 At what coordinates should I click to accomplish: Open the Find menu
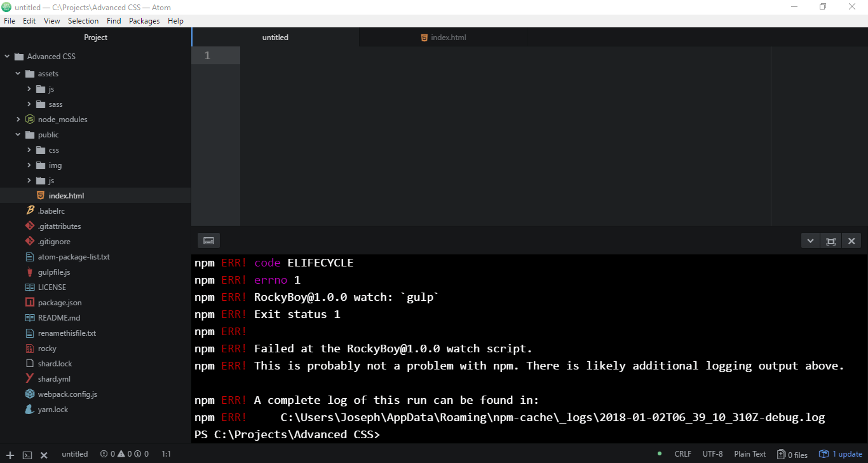(x=114, y=21)
